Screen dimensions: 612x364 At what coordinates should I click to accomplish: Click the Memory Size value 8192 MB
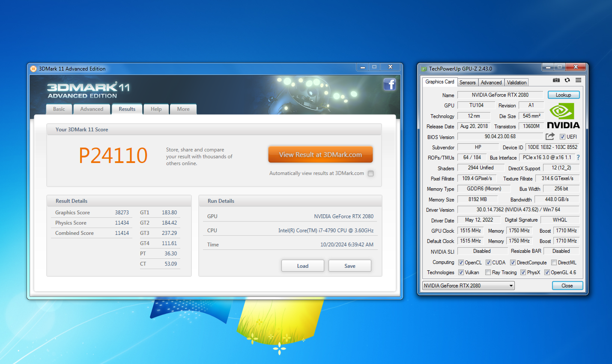pyautogui.click(x=478, y=199)
